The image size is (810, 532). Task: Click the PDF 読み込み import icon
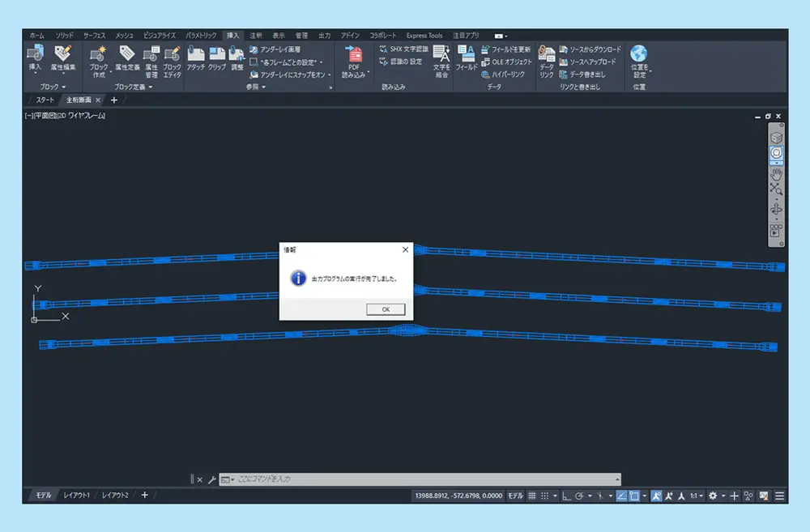coord(353,62)
